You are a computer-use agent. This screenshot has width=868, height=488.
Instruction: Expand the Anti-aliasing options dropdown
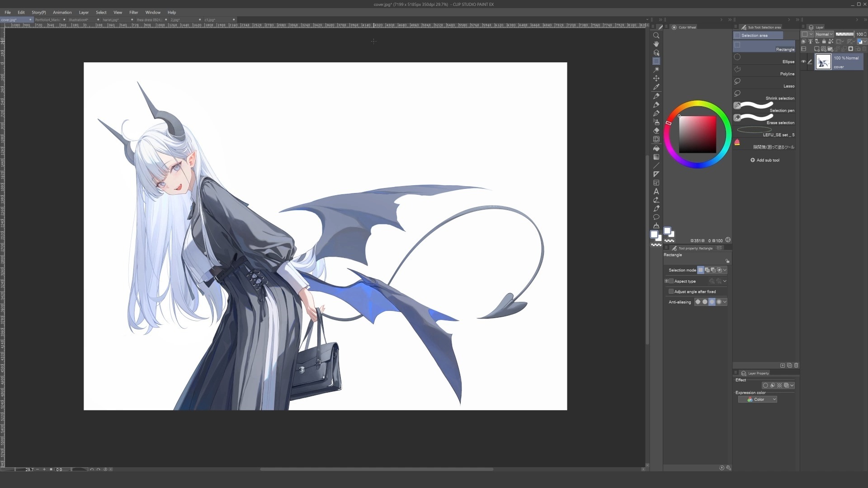[x=725, y=302]
